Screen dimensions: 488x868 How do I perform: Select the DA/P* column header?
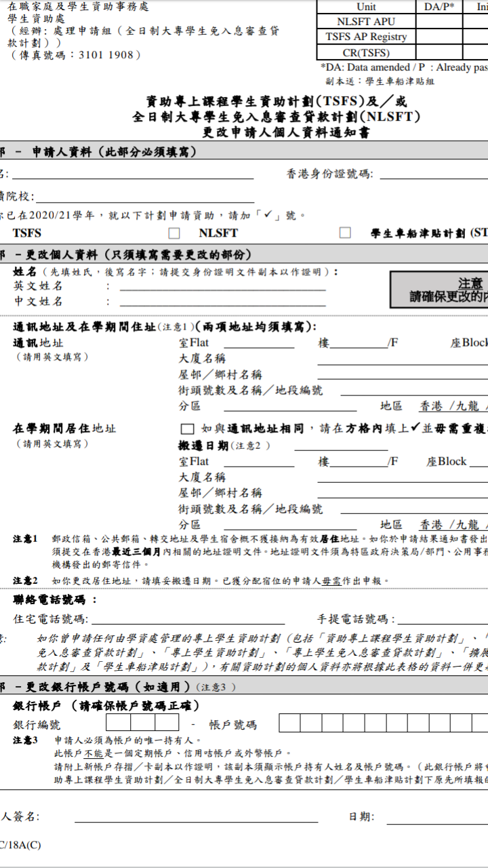pos(439,7)
